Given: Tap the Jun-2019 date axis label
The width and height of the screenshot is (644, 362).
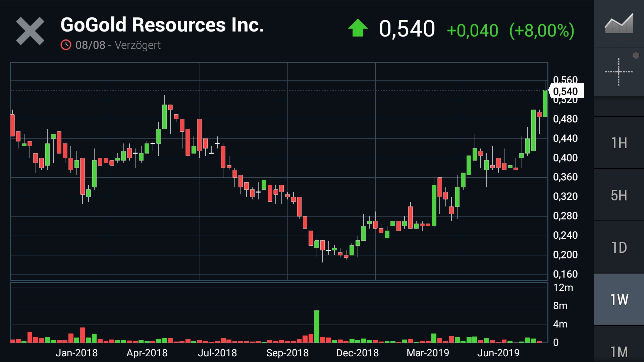Looking at the screenshot, I should tap(498, 353).
